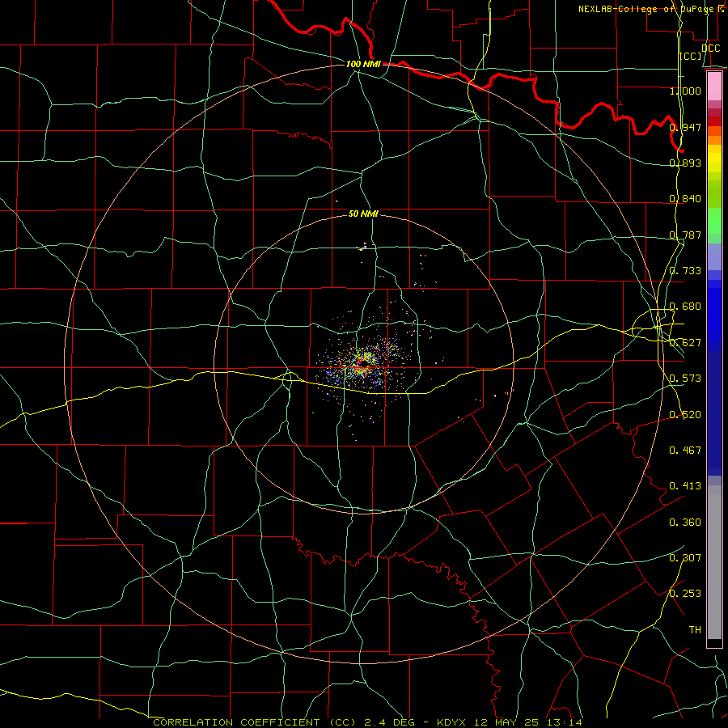This screenshot has width=728, height=728.
Task: Click the DCC legend heading
Action: 710,49
